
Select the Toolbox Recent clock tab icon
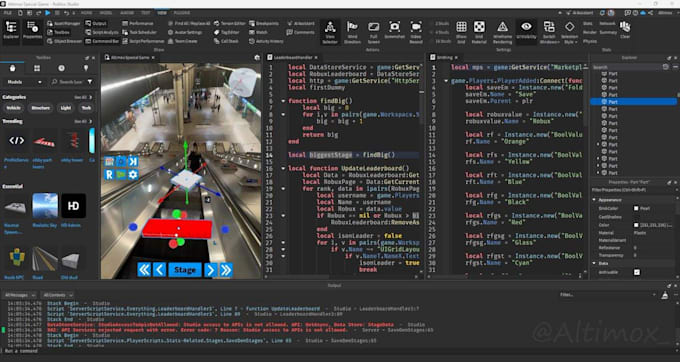tap(61, 68)
